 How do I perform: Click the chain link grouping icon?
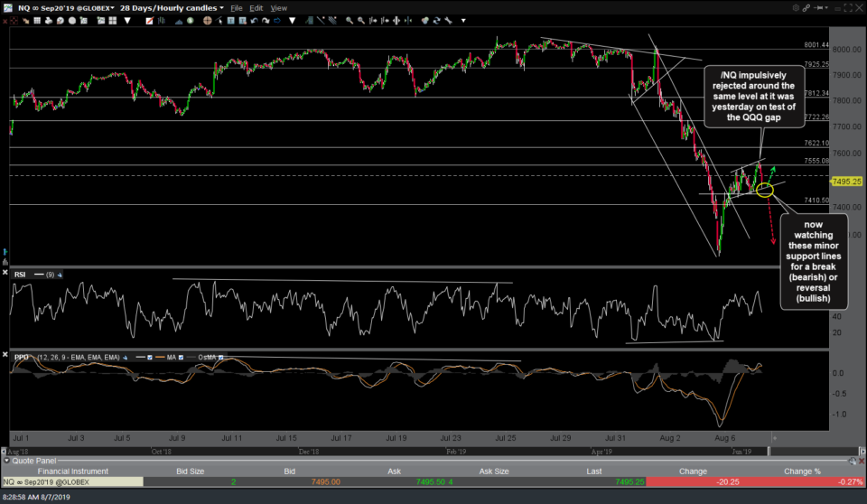806,8
